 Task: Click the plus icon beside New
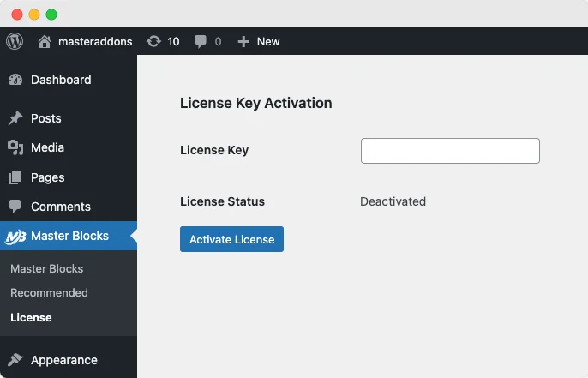pyautogui.click(x=243, y=42)
